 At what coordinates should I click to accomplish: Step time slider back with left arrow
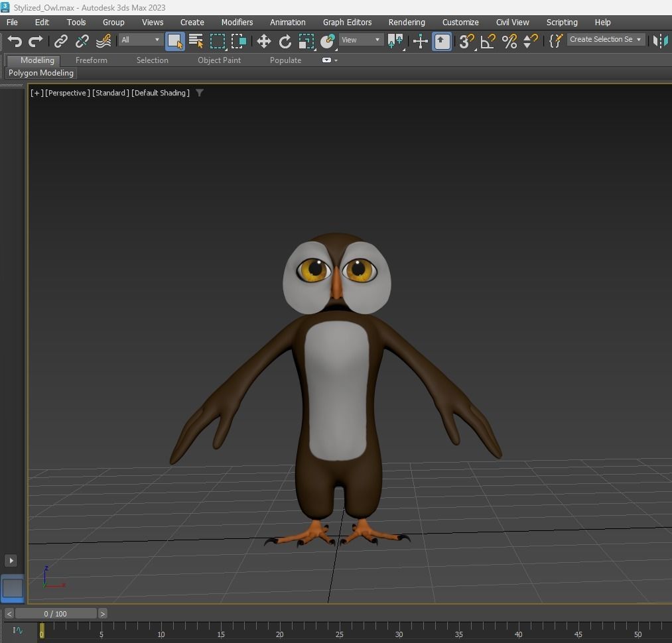[x=9, y=614]
